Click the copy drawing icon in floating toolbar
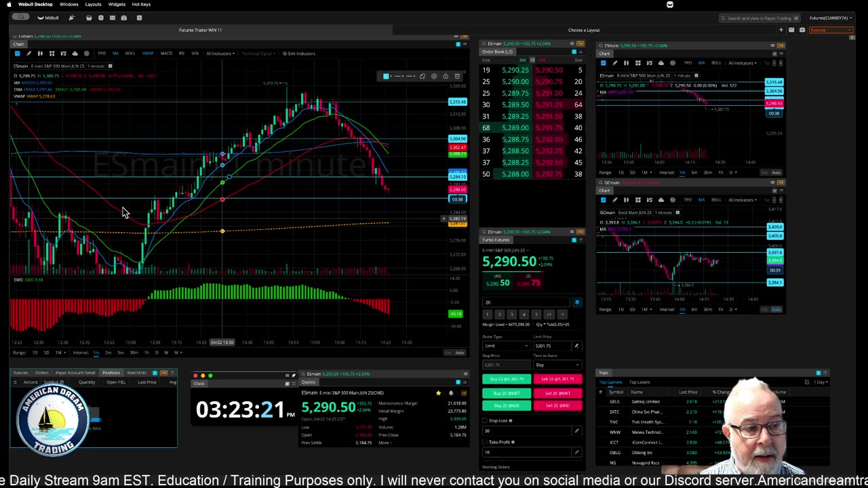Screen dimensions: 868x488 coord(422,76)
